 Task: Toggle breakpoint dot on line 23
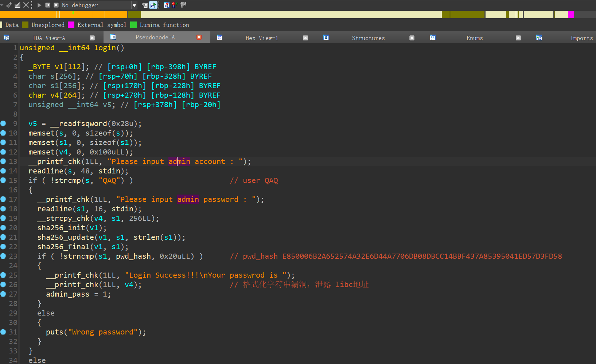[x=3, y=256]
